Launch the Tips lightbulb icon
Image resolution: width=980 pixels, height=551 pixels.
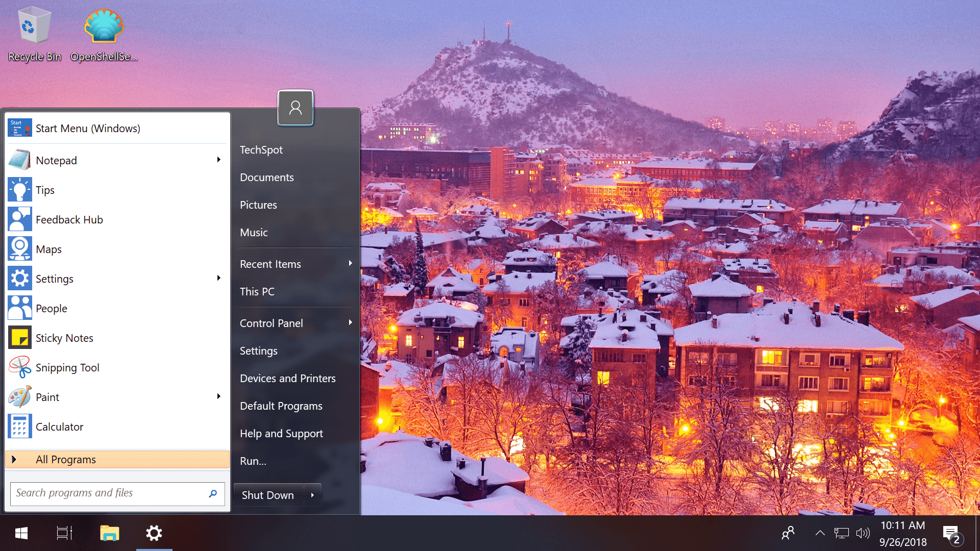coord(20,190)
